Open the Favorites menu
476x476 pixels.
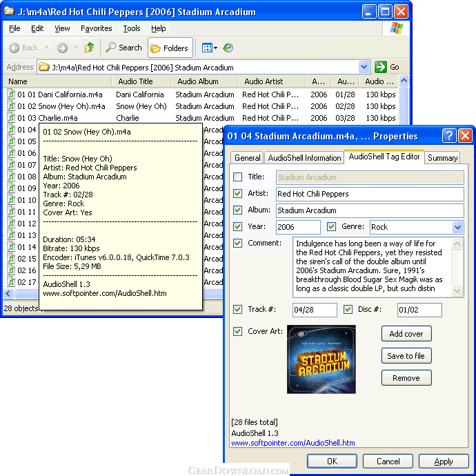click(x=96, y=28)
